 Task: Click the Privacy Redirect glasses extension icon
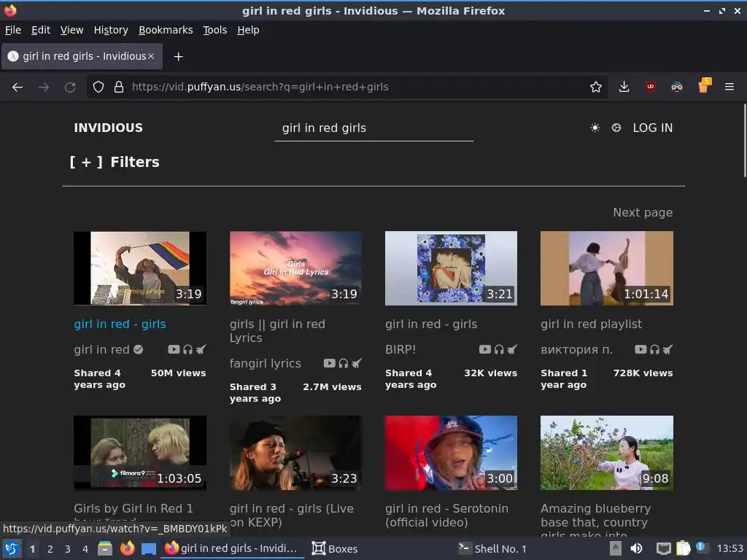[x=676, y=87]
